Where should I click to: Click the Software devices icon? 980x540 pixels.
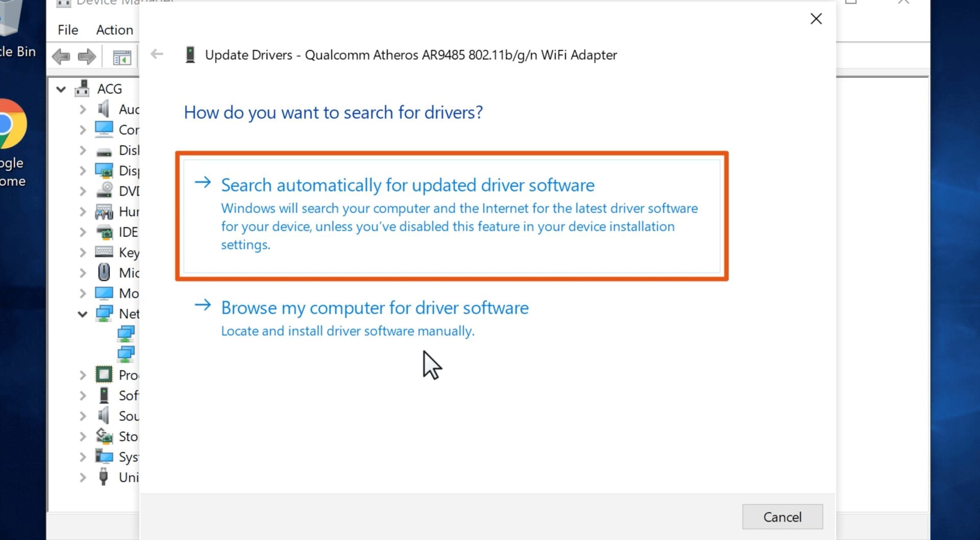click(x=104, y=395)
